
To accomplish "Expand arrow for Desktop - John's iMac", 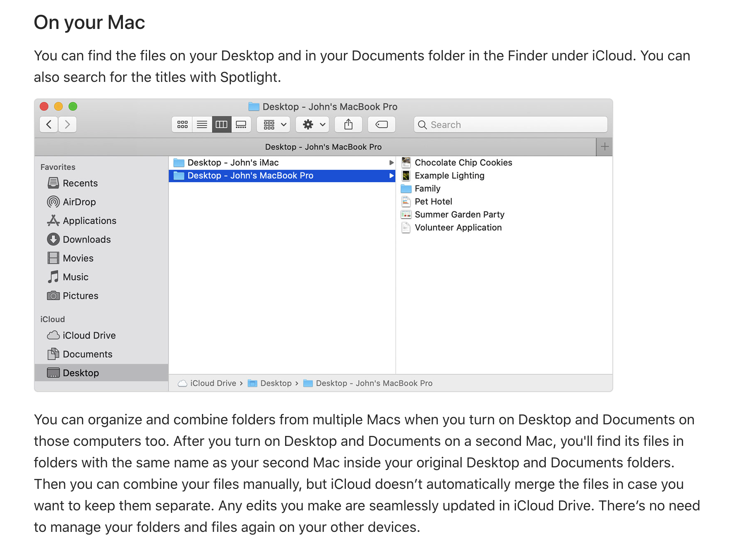I will click(391, 163).
